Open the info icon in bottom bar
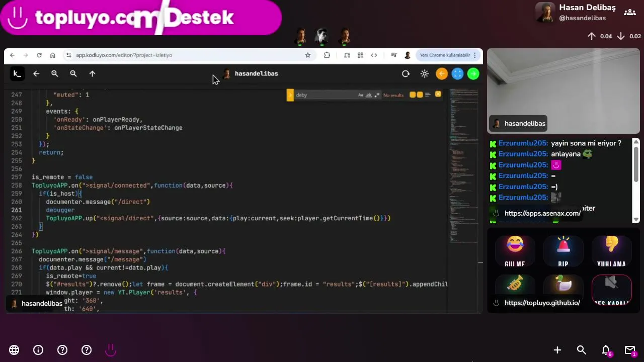 tap(38, 350)
